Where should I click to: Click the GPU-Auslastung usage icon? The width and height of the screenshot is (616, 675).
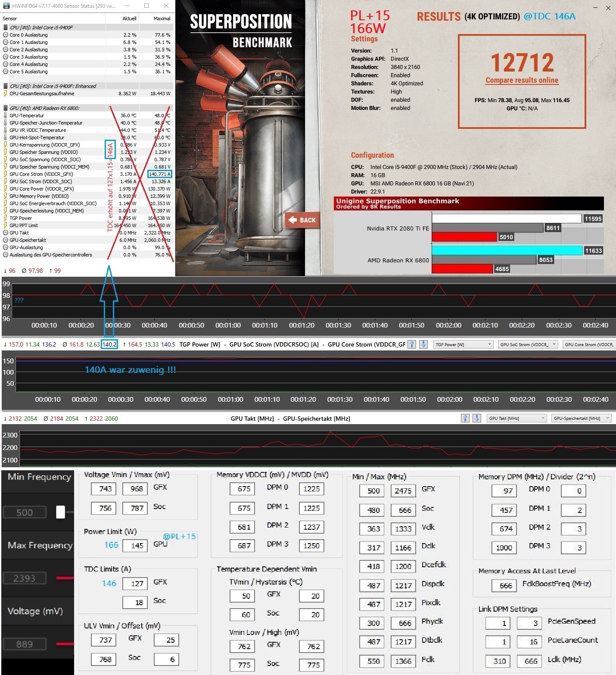coord(6,247)
